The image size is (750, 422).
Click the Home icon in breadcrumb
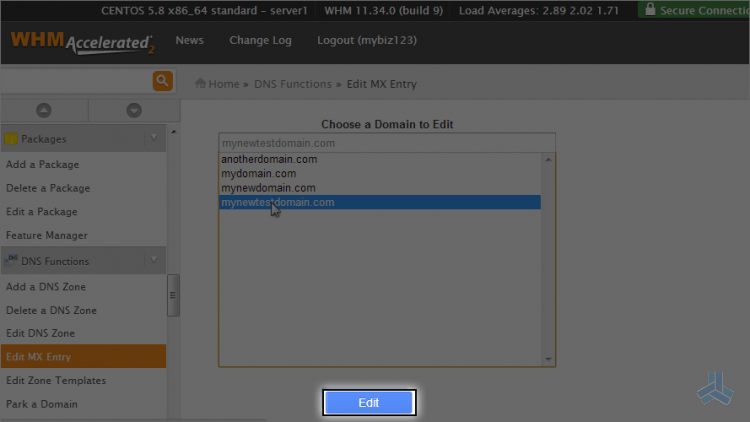[x=200, y=84]
